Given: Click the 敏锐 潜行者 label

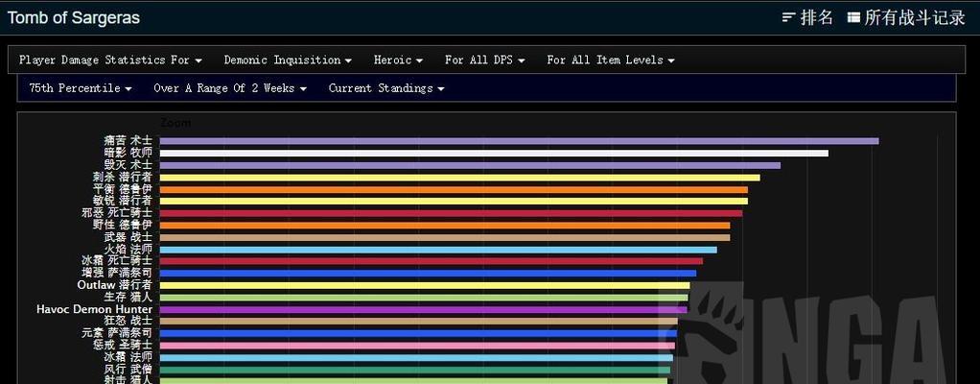Looking at the screenshot, I should point(123,201).
